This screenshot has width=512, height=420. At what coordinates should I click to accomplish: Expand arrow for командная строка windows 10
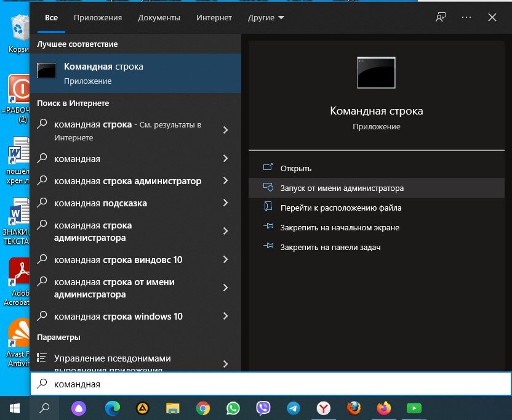pyautogui.click(x=225, y=316)
